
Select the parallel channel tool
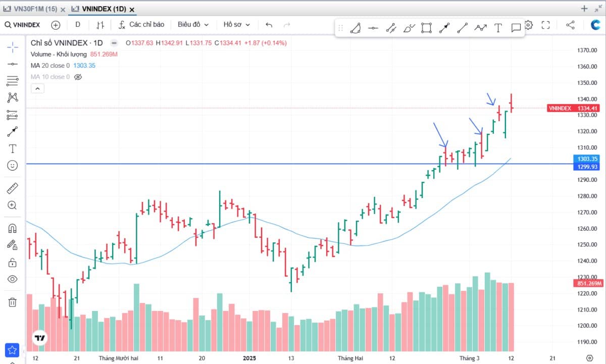pos(391,28)
